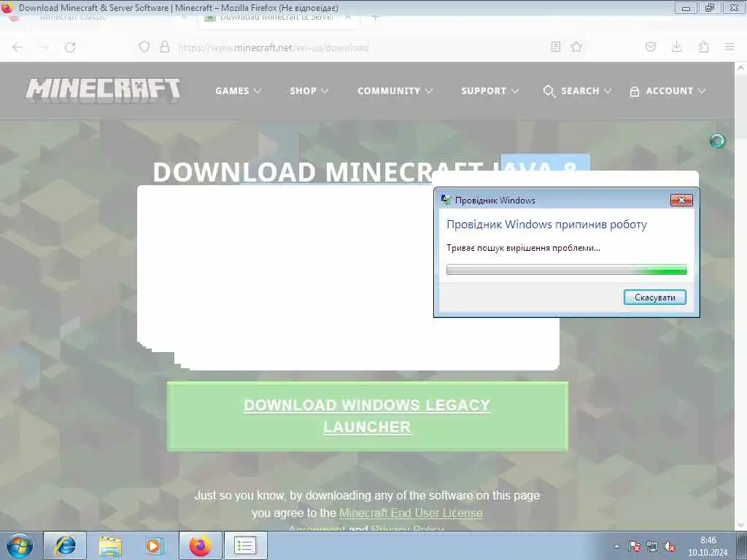Screen dimensions: 747x560
Task: Click the page scrollbar down arrow
Action: (740, 525)
